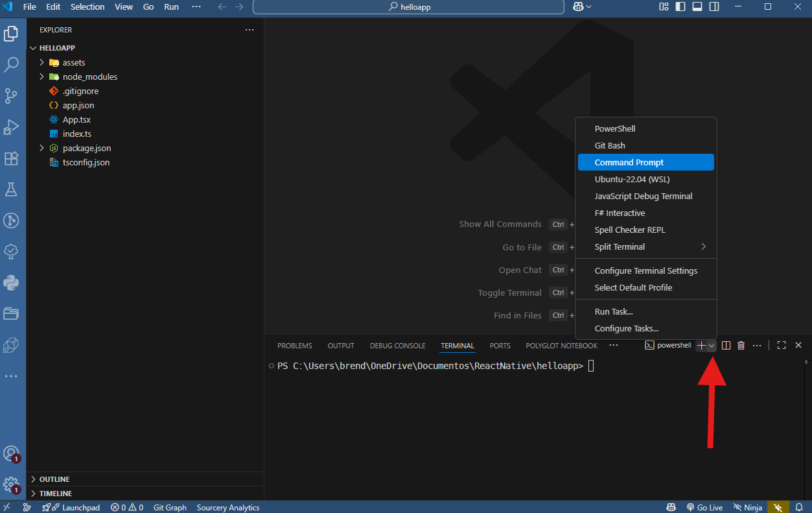Switch to the DEBUG CONSOLE tab
This screenshot has width=812, height=513.
[x=397, y=345]
